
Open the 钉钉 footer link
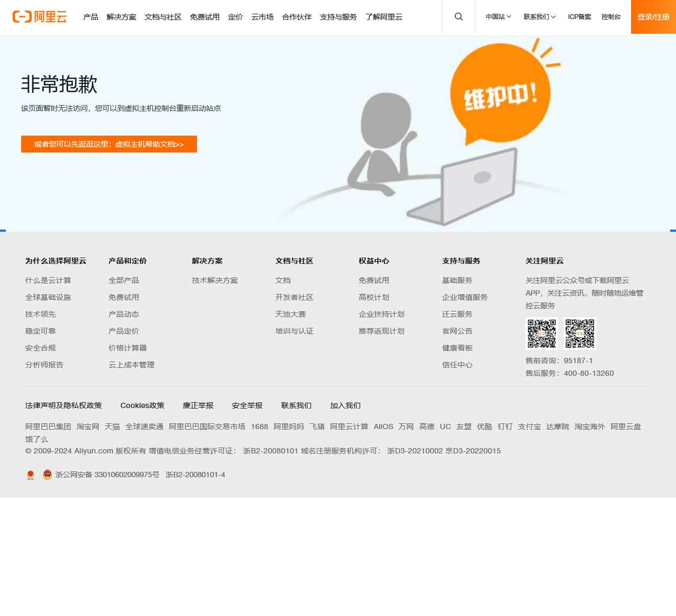point(505,427)
